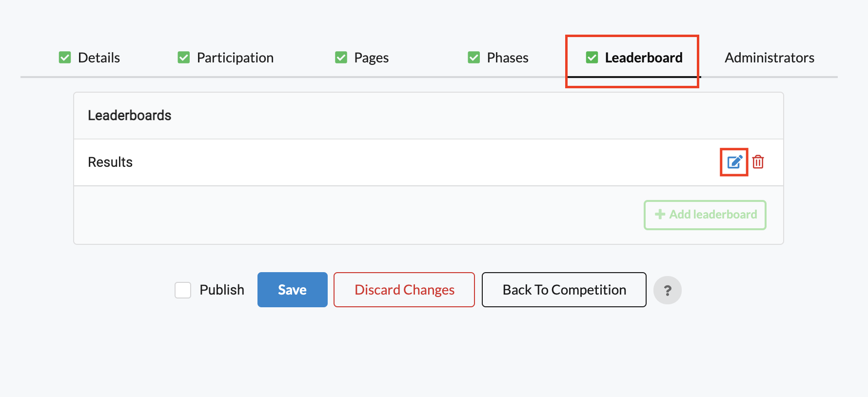Click Discard Changes
The width and height of the screenshot is (868, 397).
404,290
